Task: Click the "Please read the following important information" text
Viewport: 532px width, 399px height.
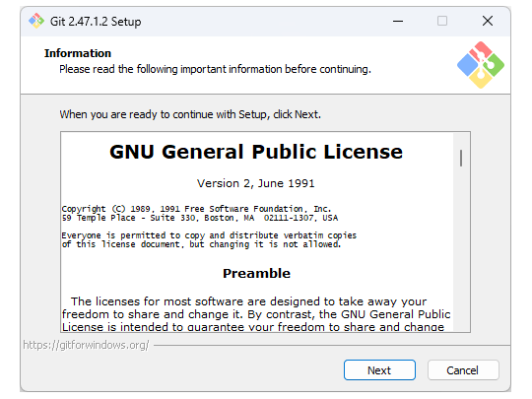Action: pyautogui.click(x=215, y=69)
